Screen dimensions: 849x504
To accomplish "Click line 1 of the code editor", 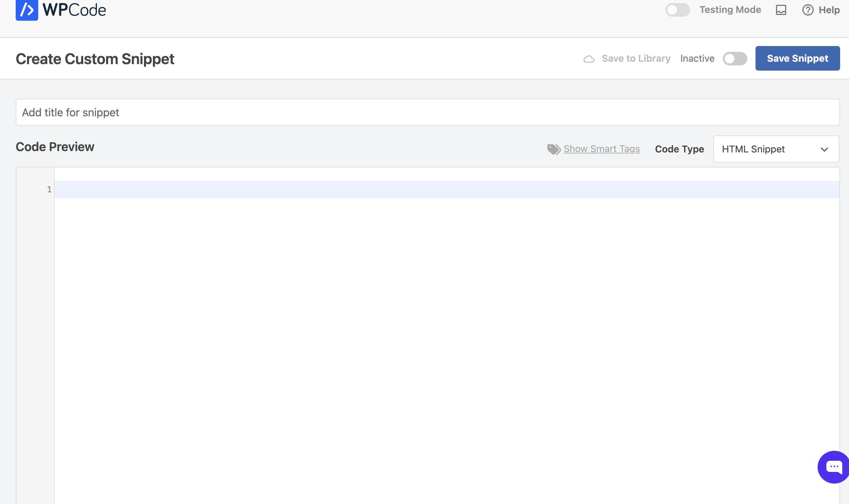I will [x=447, y=190].
